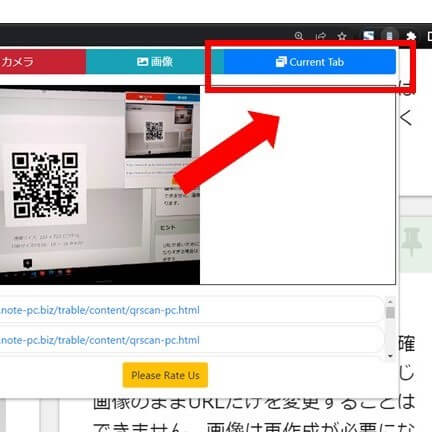Image resolution: width=432 pixels, height=432 pixels.
Task: Open the share page icon
Action: click(321, 36)
